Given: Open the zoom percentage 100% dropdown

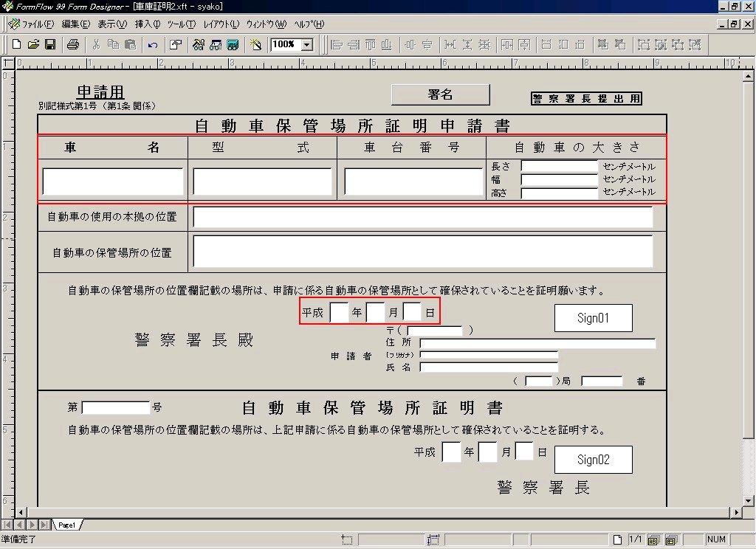Looking at the screenshot, I should click(306, 45).
